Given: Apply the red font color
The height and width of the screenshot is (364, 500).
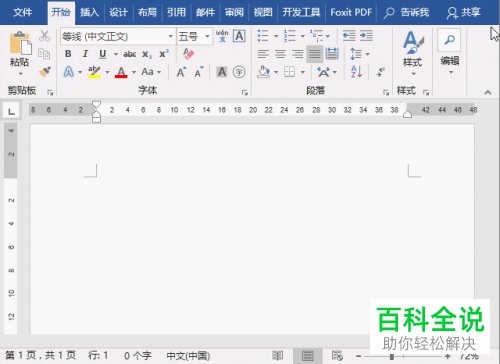Looking at the screenshot, I should [121, 72].
